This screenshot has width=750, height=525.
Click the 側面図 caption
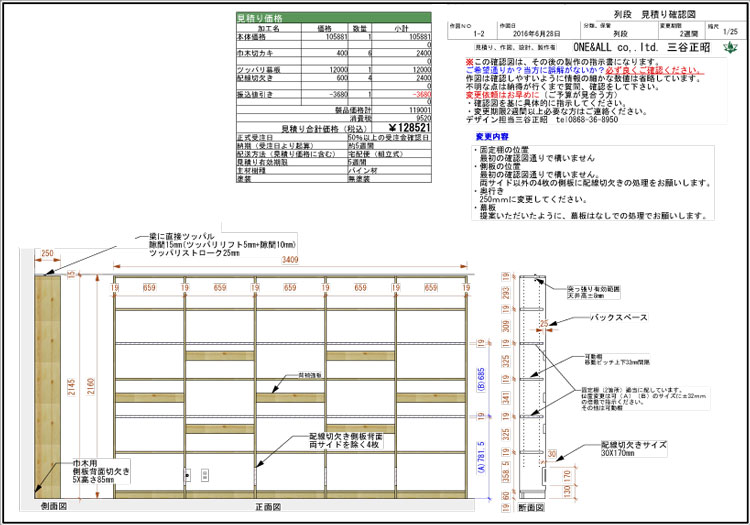[x=54, y=507]
